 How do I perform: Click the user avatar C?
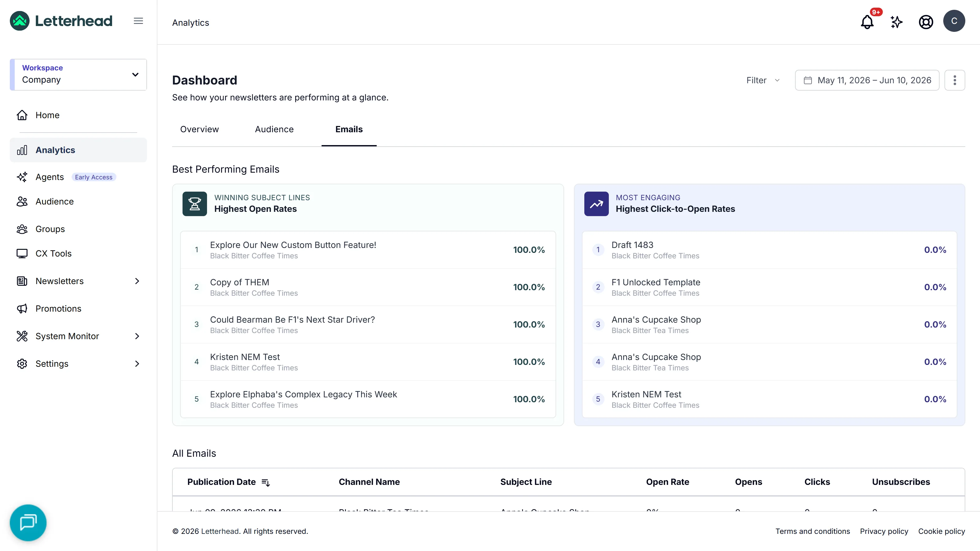pyautogui.click(x=954, y=21)
